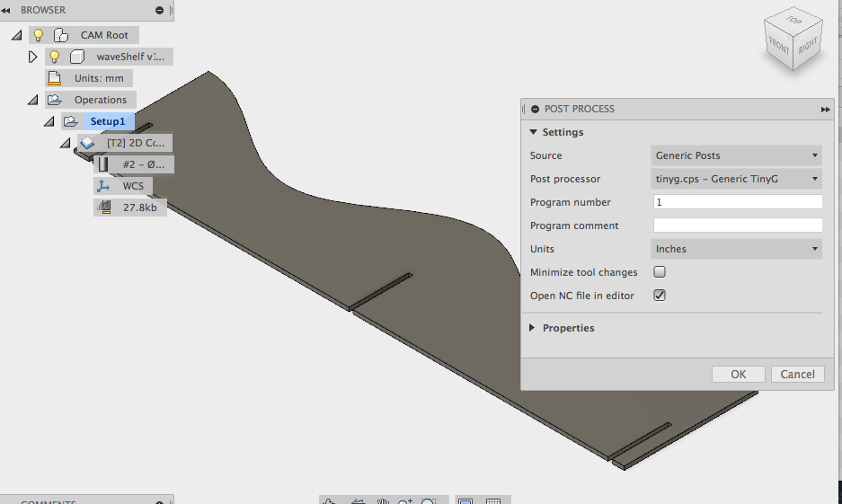Image resolution: width=842 pixels, height=504 pixels.
Task: Click the Program number input field
Action: coord(737,202)
